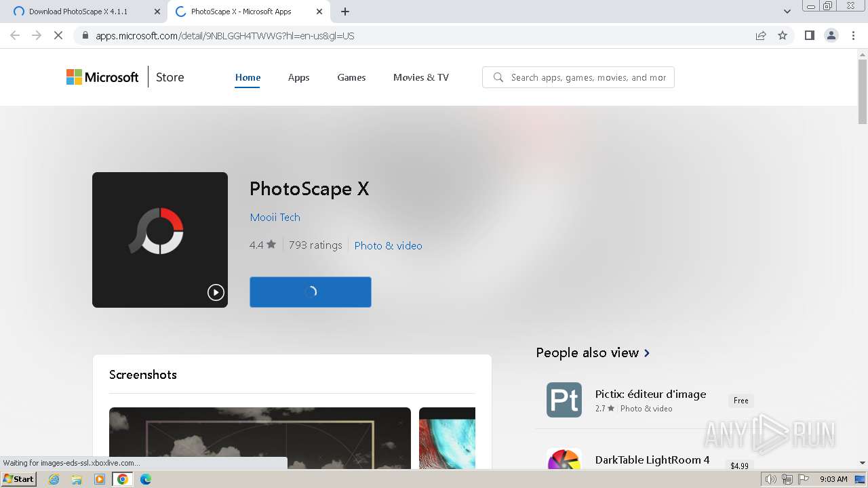868x488 pixels.
Task: Open File Explorer from taskbar
Action: 77,479
